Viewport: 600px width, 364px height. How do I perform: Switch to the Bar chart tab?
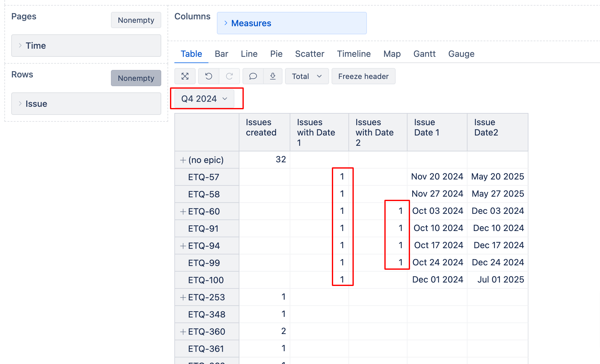pos(221,54)
